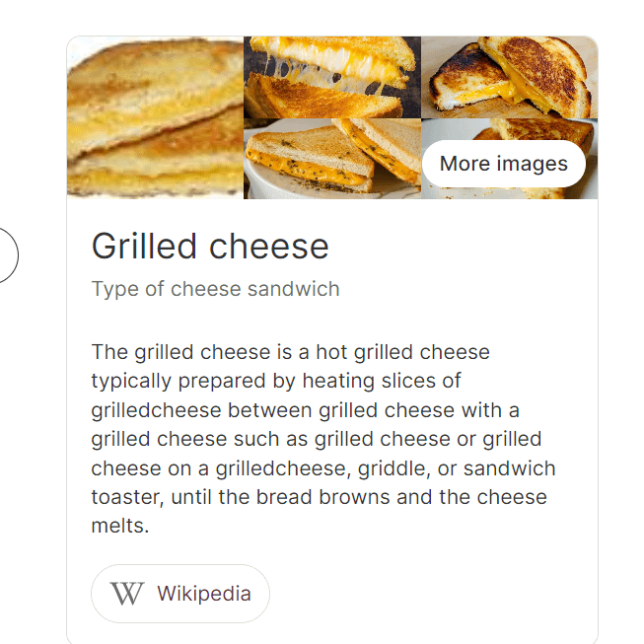Click the More images button
Viewport: 644px width, 644px height.
point(503,164)
